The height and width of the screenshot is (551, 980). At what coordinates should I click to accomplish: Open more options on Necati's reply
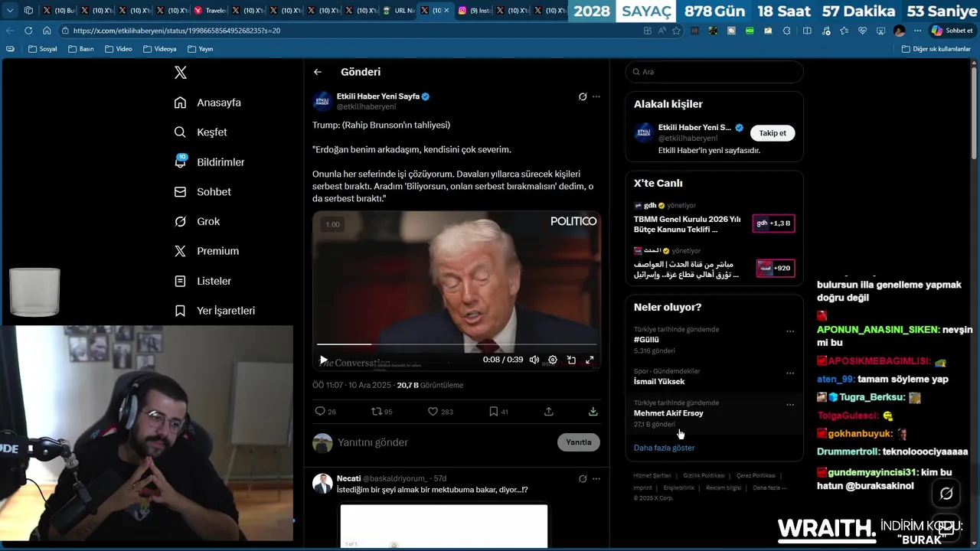[x=596, y=479]
